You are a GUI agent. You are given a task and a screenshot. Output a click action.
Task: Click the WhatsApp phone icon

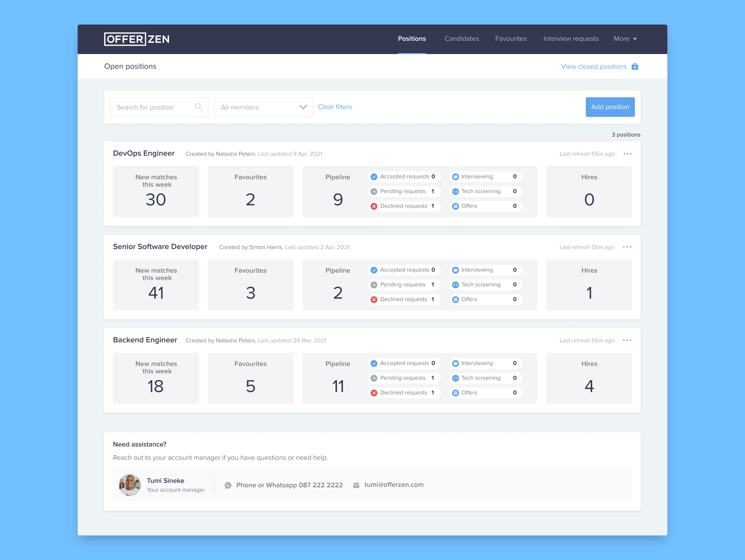tap(228, 485)
